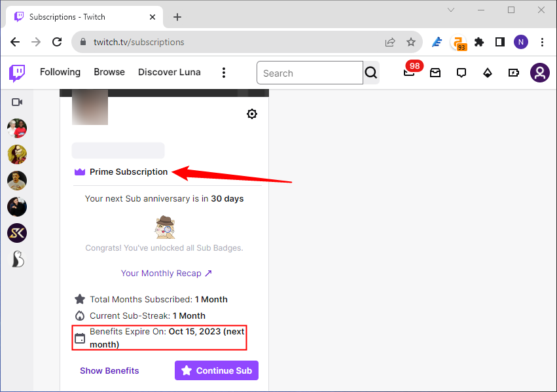557x392 pixels.
Task: Open the penguin channel avatar
Action: click(x=17, y=259)
